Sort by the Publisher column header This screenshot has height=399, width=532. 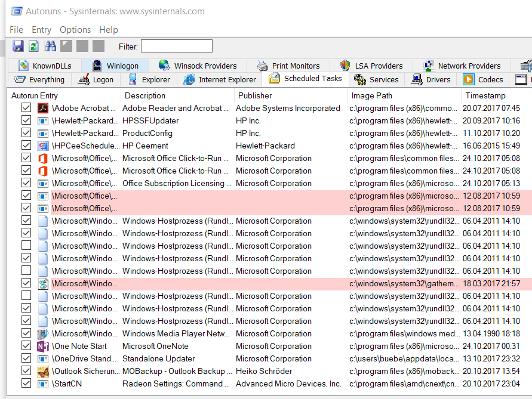[x=291, y=95]
